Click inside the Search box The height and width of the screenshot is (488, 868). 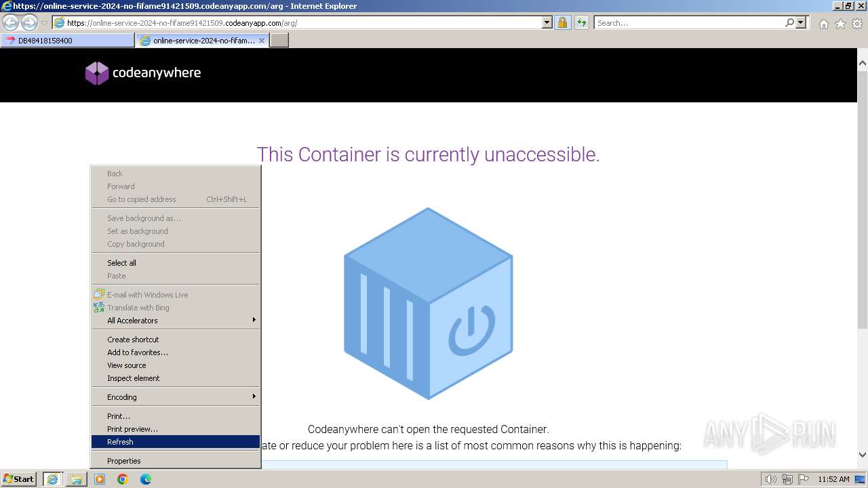click(x=688, y=22)
